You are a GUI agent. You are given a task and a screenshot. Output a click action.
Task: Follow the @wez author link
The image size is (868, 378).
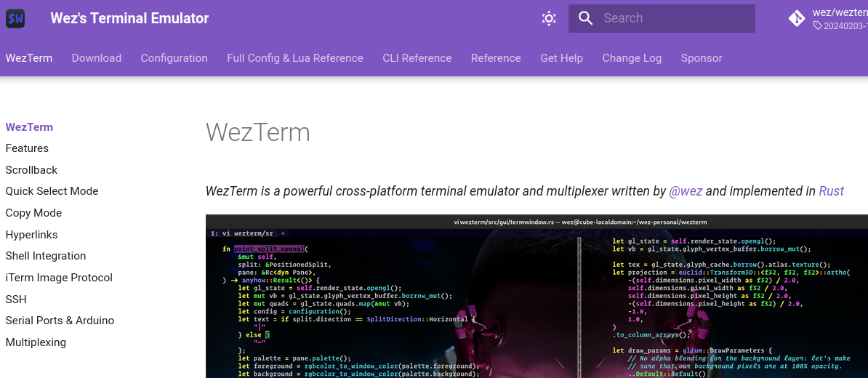[x=686, y=191]
